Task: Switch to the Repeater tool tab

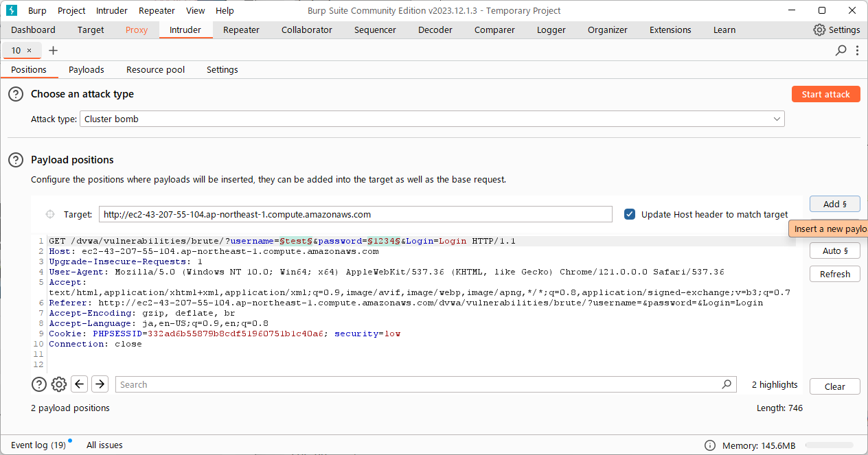Action: 242,30
